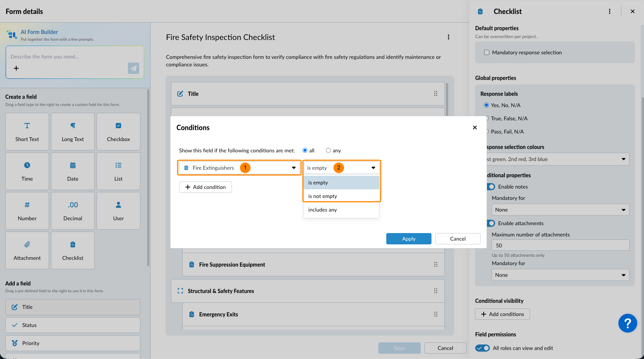
Task: Click the form title kebab menu icon
Action: [x=448, y=37]
